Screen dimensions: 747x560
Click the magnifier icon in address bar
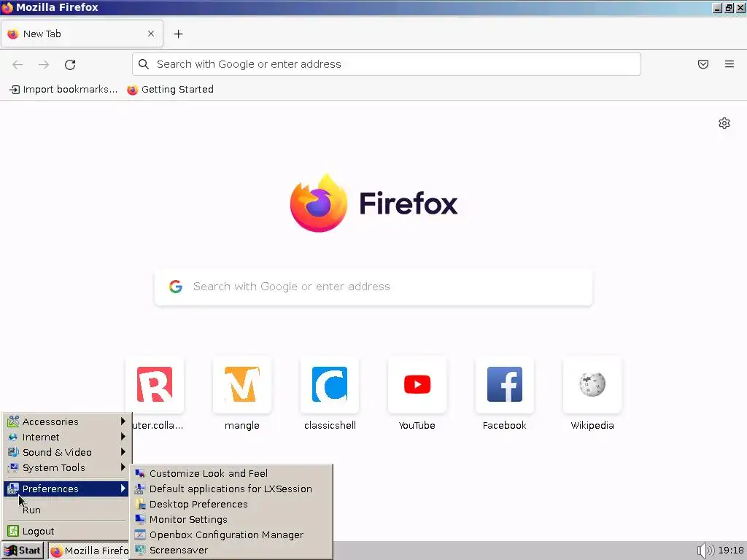144,64
